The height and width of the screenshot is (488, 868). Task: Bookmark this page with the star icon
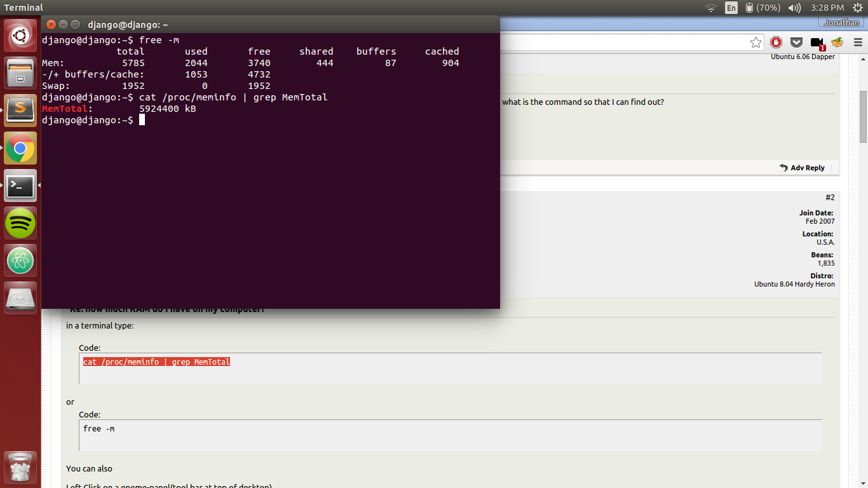[x=756, y=43]
